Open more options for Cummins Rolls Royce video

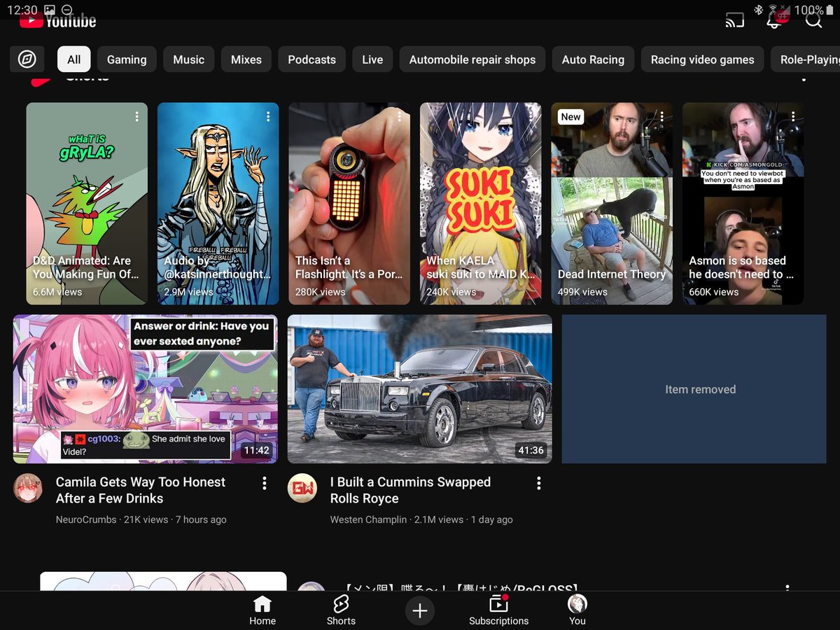click(x=539, y=483)
